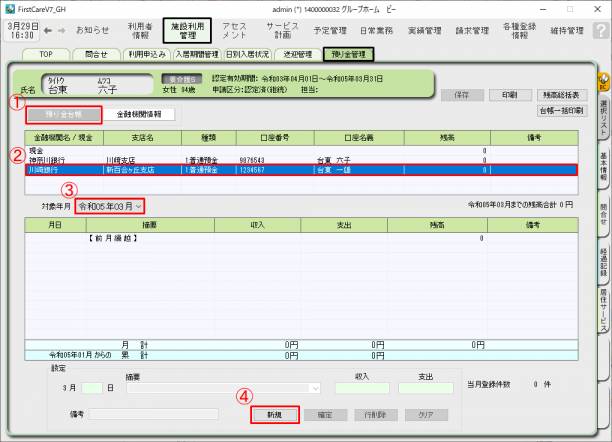Click the 新規 button

click(273, 414)
